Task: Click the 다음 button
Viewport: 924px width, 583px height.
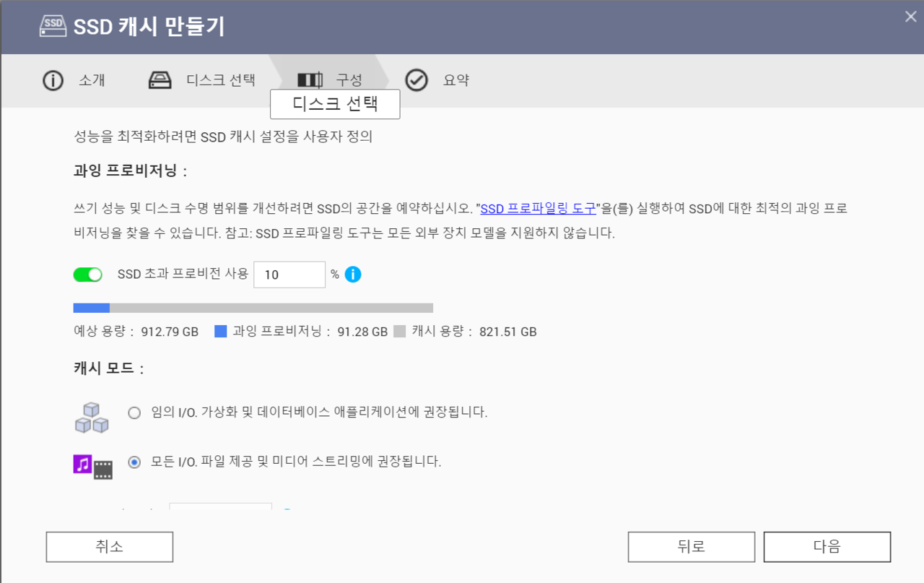Action: tap(827, 547)
